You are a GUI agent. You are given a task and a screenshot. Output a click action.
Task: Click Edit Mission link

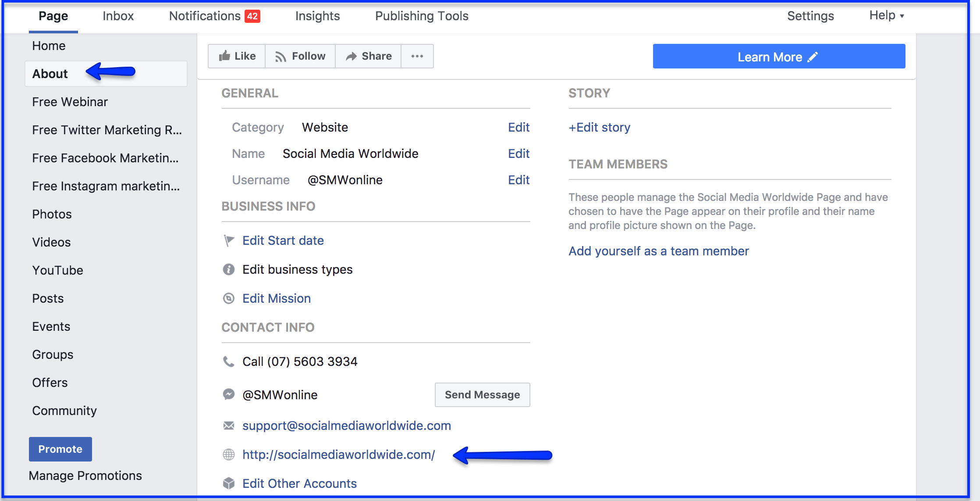tap(277, 298)
